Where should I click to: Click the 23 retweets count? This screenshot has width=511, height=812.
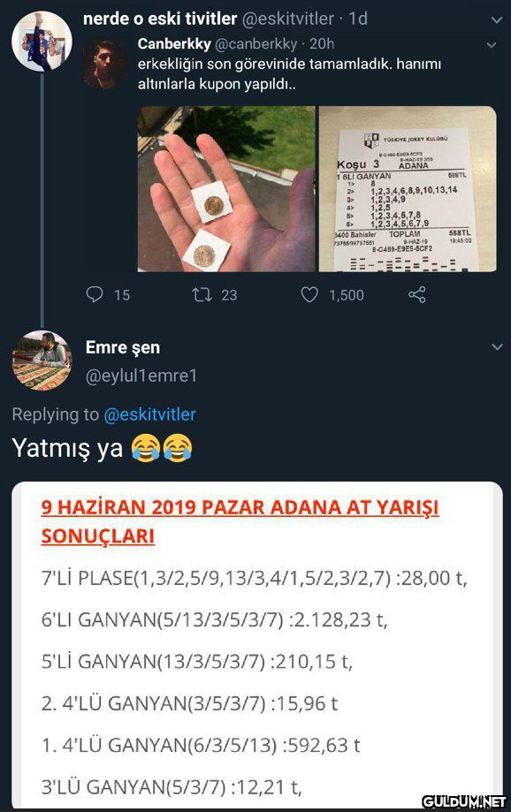click(229, 295)
